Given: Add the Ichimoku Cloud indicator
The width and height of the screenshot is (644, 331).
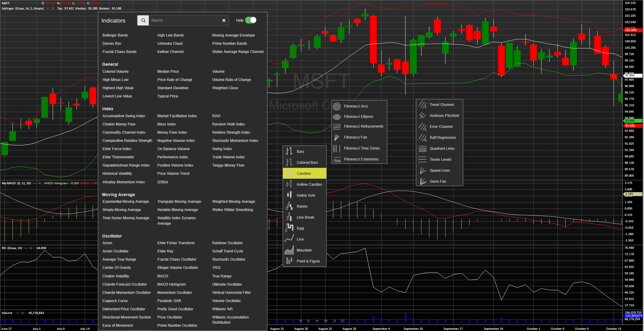Looking at the screenshot, I should pyautogui.click(x=170, y=44).
